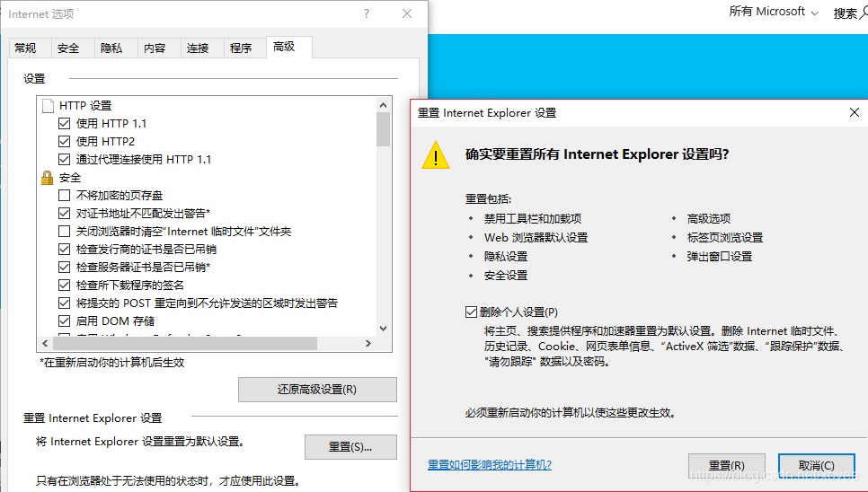Click 标签页浏览设置 bullet text
Screen dimensions: 868x492
pyautogui.click(x=724, y=237)
